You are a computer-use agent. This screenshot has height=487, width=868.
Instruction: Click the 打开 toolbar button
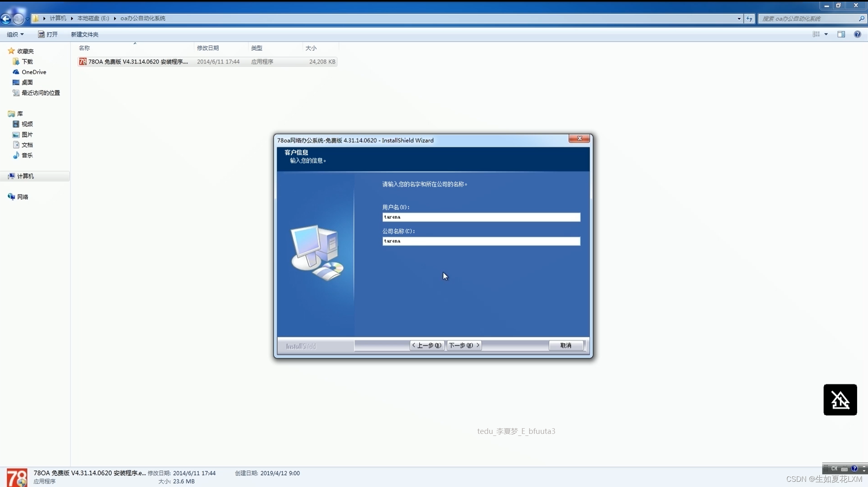(48, 34)
